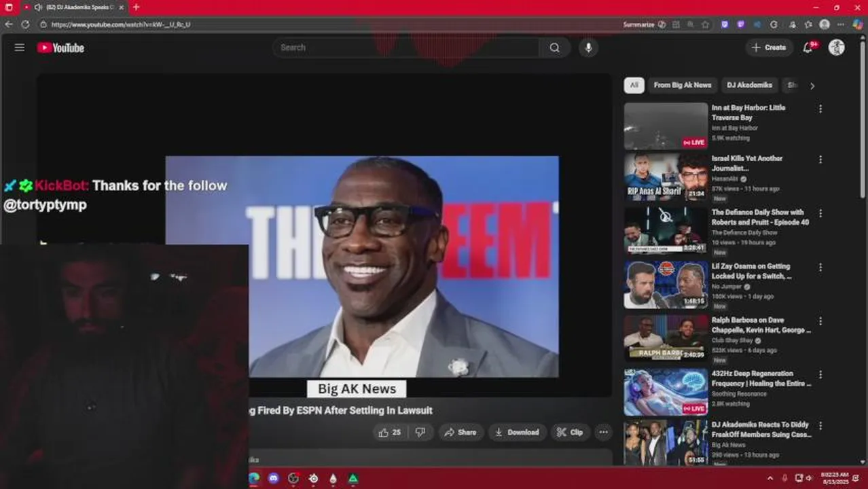View site information lock icon
The width and height of the screenshot is (868, 489).
pos(43,24)
